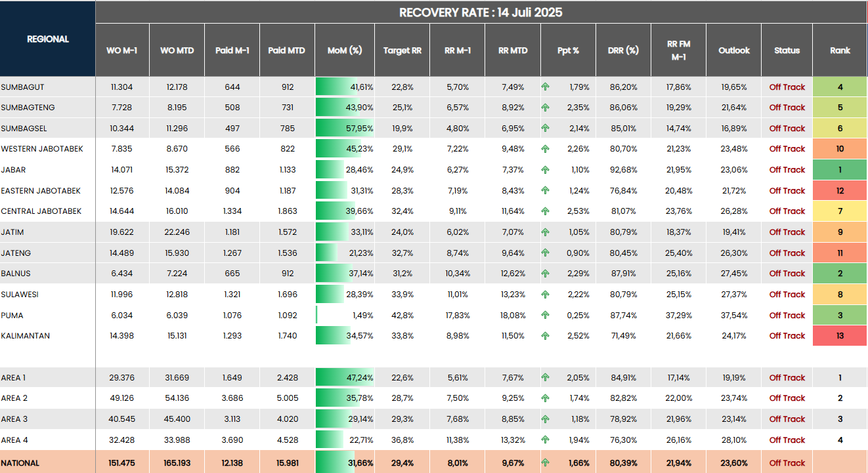
Task: Click the red rank 13 cell for KALIMANTAN
Action: pos(840,336)
